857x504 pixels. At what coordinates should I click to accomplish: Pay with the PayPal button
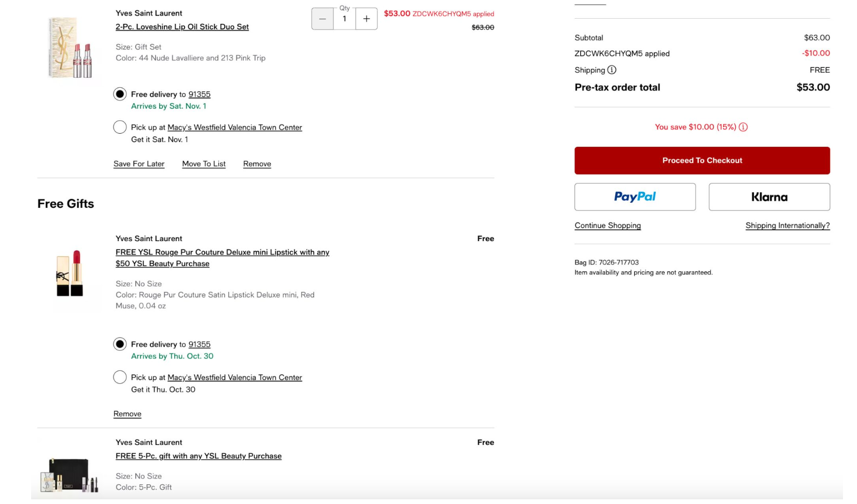click(x=635, y=197)
